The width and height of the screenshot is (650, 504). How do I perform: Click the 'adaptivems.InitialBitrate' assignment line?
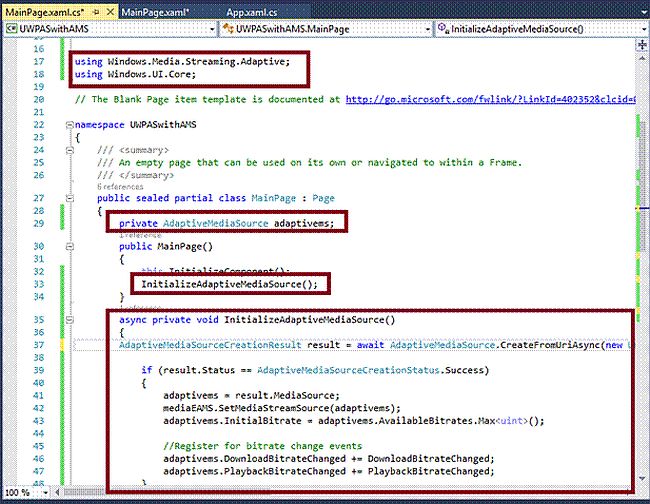(x=354, y=421)
